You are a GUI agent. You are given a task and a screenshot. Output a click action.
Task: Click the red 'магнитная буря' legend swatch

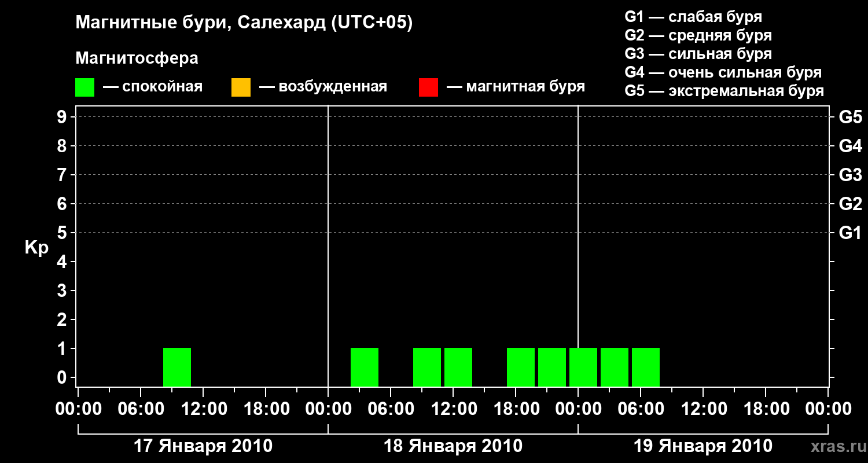pyautogui.click(x=428, y=87)
